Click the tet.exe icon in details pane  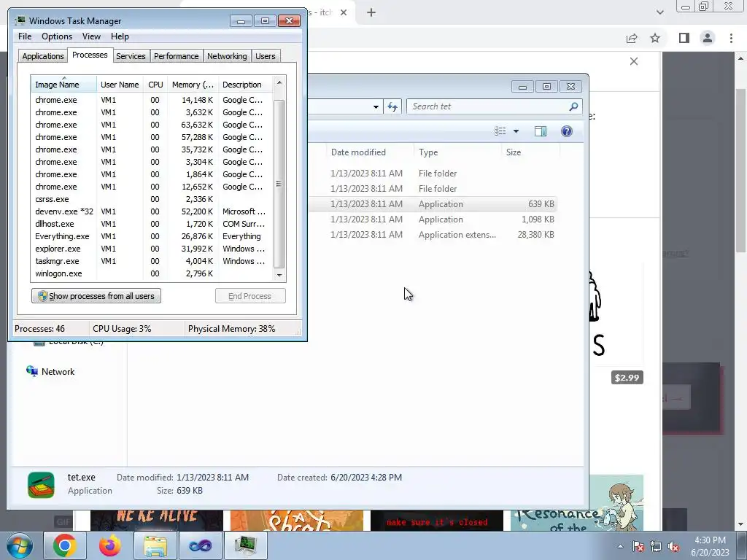tap(41, 485)
